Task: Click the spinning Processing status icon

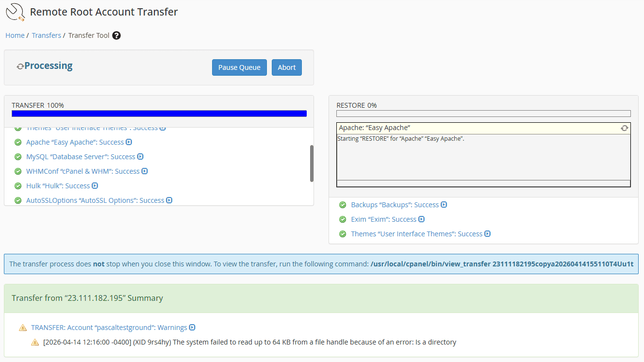Action: pyautogui.click(x=20, y=66)
